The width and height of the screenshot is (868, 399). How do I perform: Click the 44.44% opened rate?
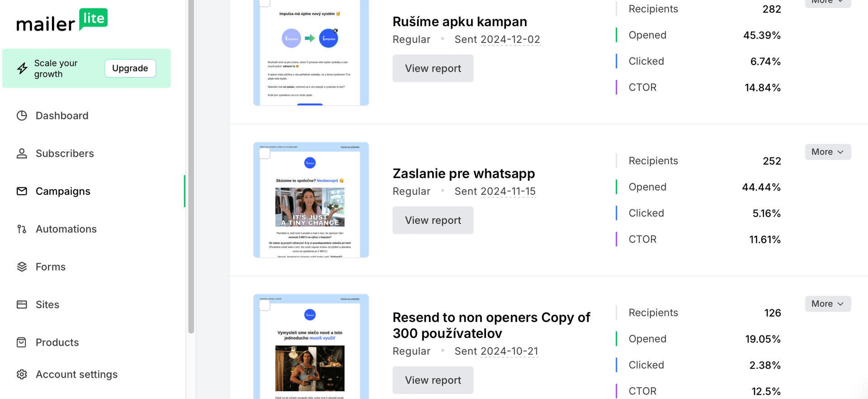tap(761, 187)
